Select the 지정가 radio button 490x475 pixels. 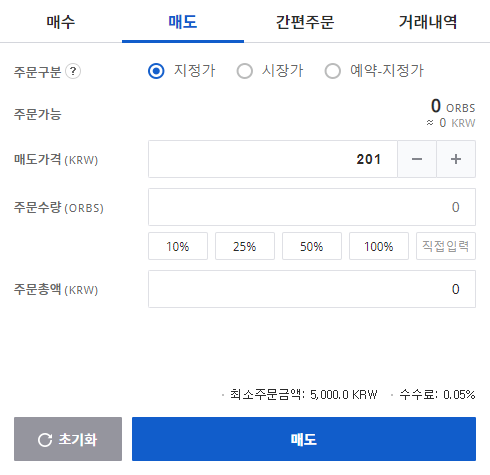(156, 71)
